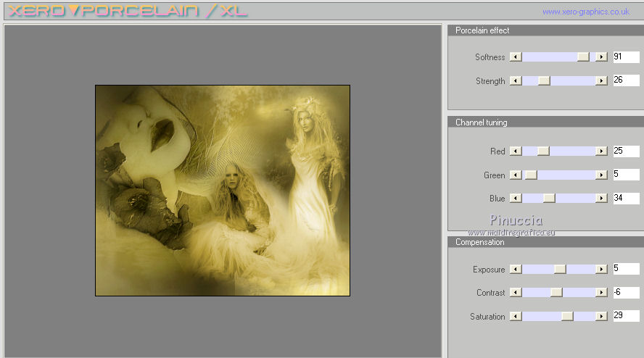This screenshot has height=358, width=644.
Task: Increase Exposure with right arrow
Action: click(x=601, y=269)
